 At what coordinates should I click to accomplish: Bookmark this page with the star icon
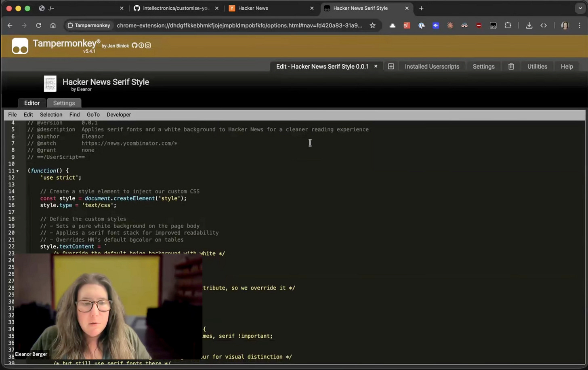click(x=372, y=25)
